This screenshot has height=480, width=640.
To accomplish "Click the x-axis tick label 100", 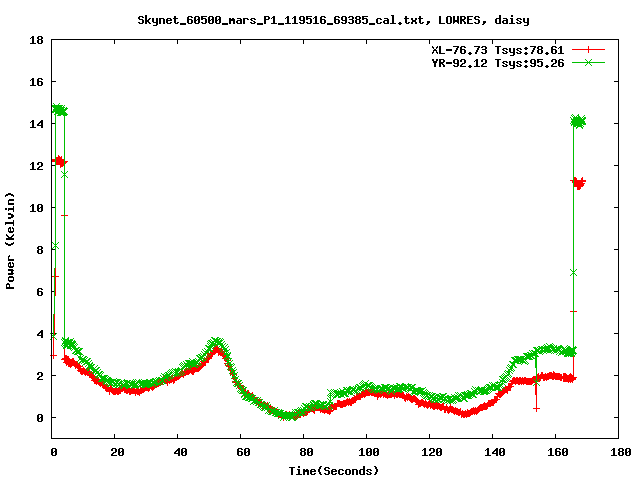I will point(369,452).
